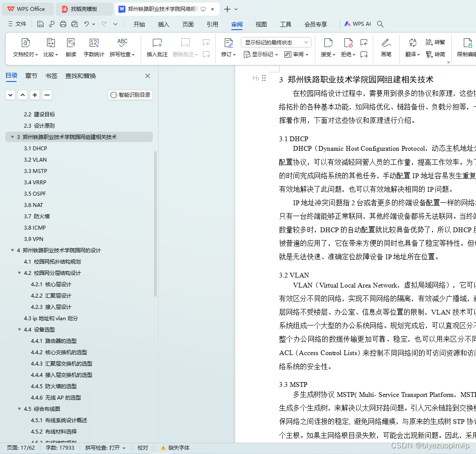Open the 文件 menu

(x=17, y=24)
